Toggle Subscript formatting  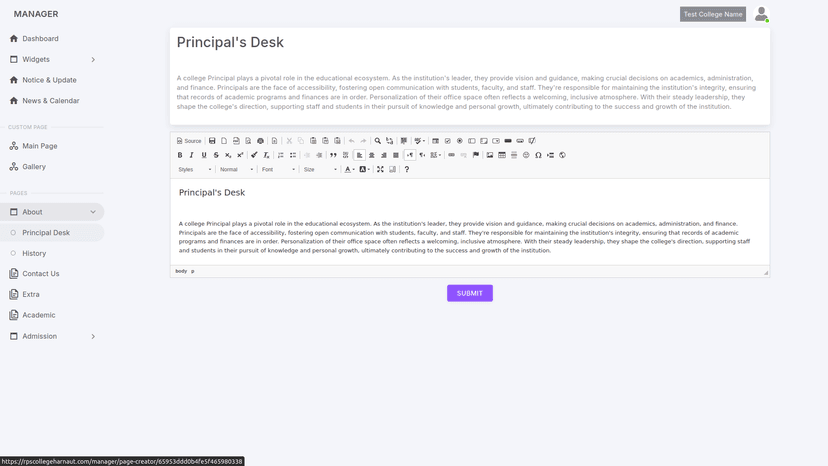coord(228,155)
